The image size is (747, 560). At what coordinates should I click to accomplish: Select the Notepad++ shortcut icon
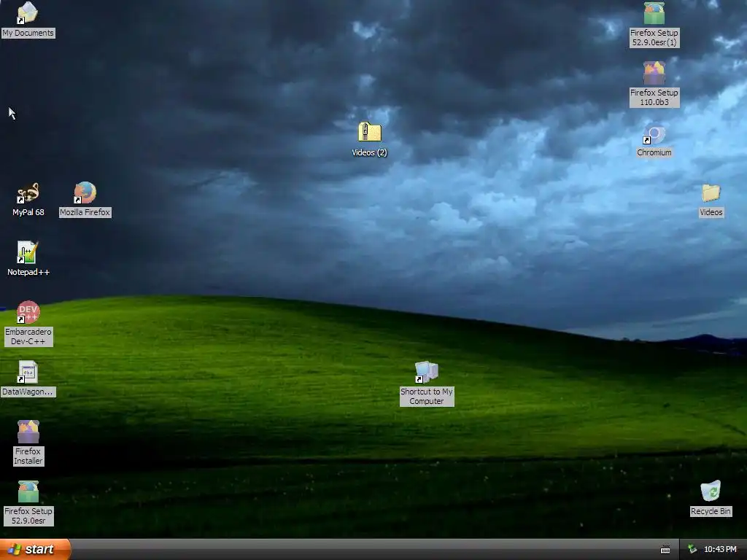[28, 252]
